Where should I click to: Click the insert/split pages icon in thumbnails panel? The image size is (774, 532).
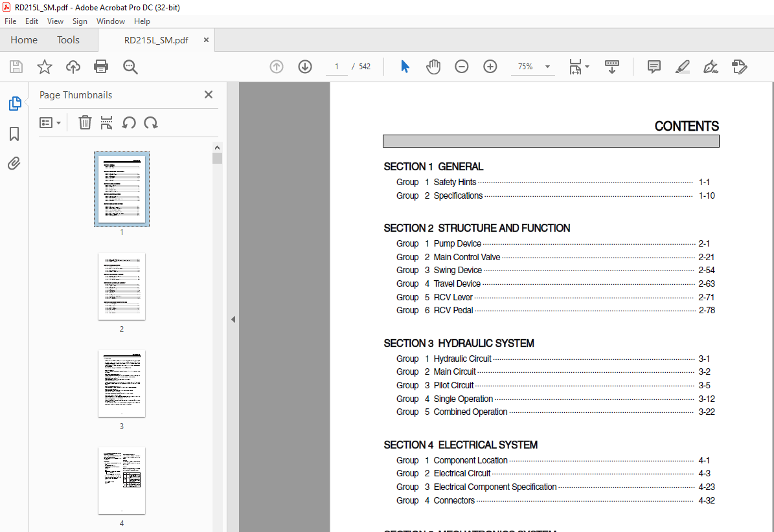point(106,122)
